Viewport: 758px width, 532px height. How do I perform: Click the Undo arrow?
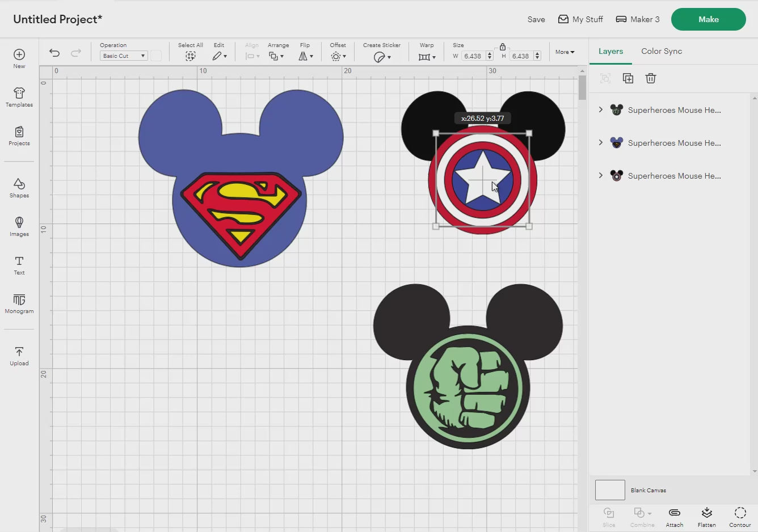(x=54, y=53)
